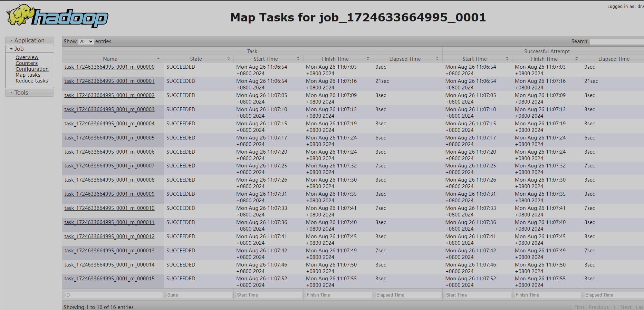Open the Reduce tasks link

point(32,81)
